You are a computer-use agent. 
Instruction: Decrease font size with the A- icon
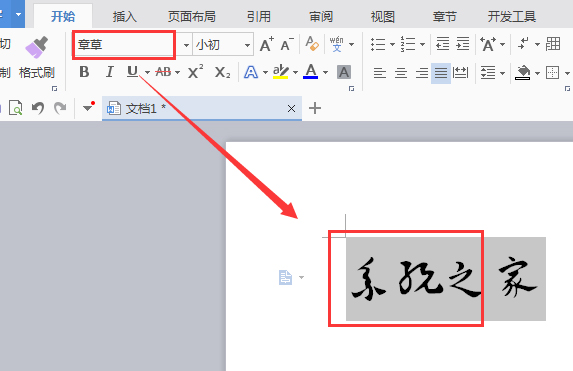(x=287, y=45)
